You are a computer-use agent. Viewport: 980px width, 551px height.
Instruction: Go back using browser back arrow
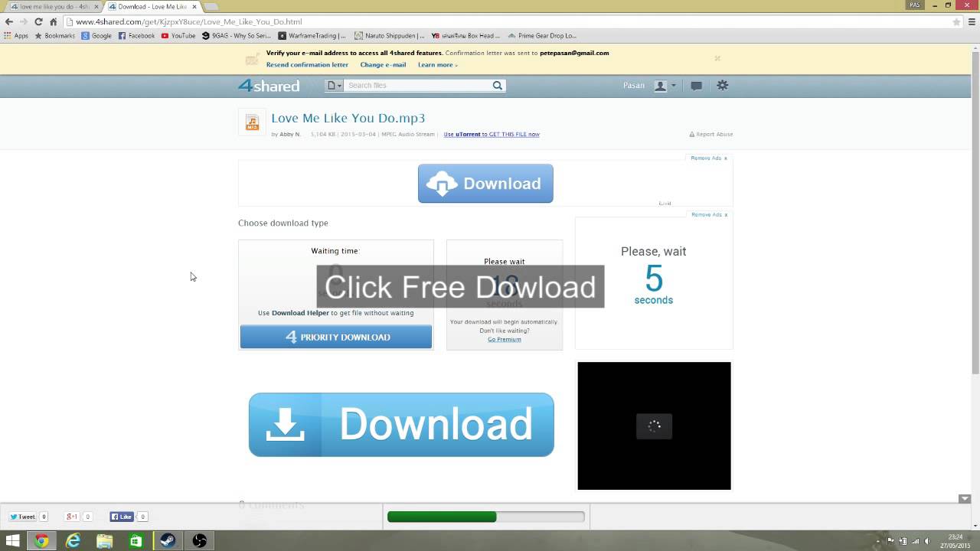pos(9,21)
